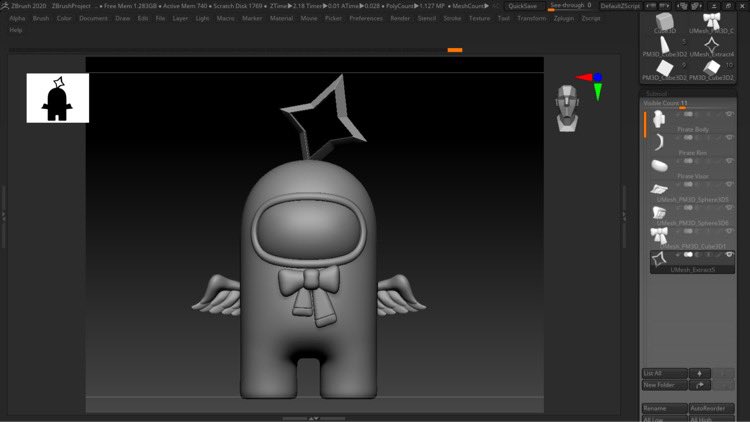The image size is (750, 422).
Task: Click the head orientation CamView icon
Action: (567, 109)
